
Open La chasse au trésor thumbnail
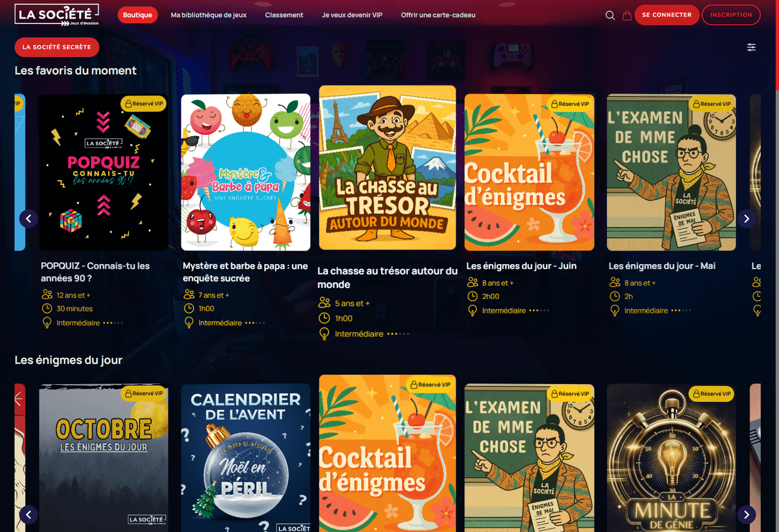coord(387,168)
